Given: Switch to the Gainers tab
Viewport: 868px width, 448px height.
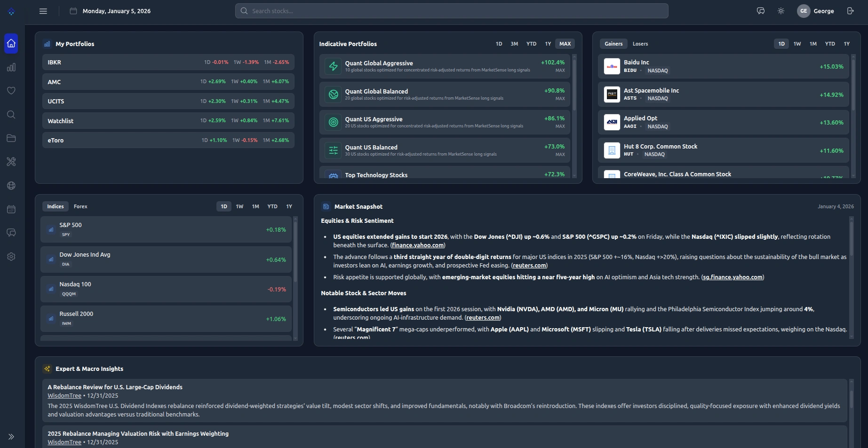Looking at the screenshot, I should click(x=613, y=44).
